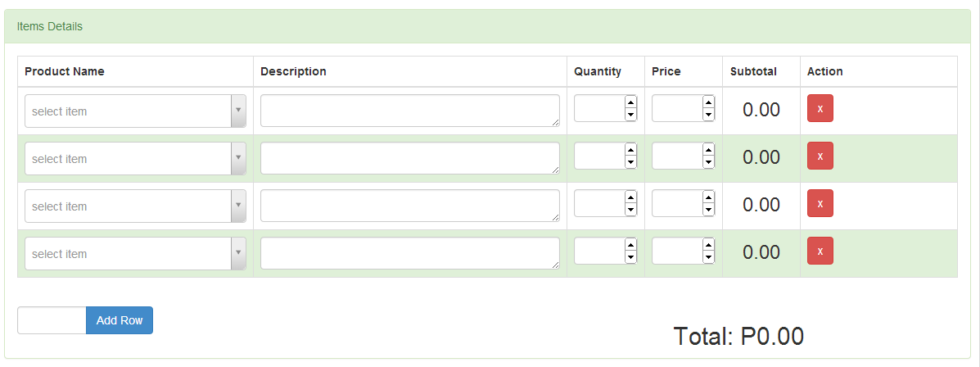The image size is (980, 367).
Task: Increase price in the third row
Action: click(x=708, y=197)
